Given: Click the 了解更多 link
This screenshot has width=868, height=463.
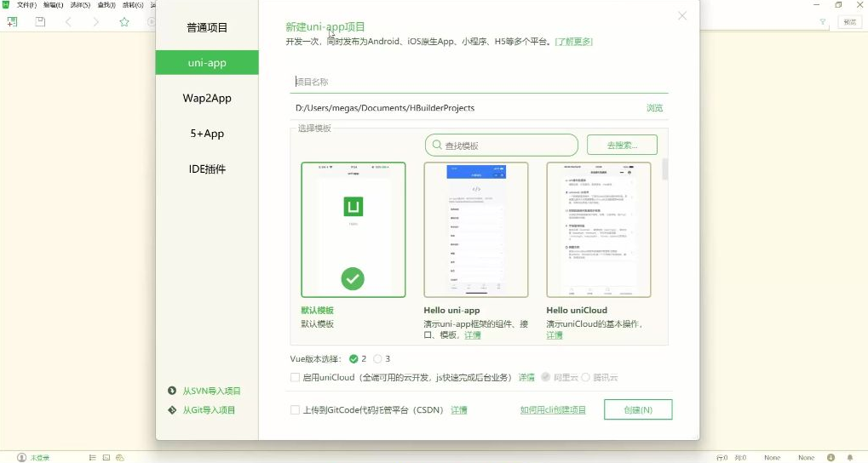Looking at the screenshot, I should [573, 42].
